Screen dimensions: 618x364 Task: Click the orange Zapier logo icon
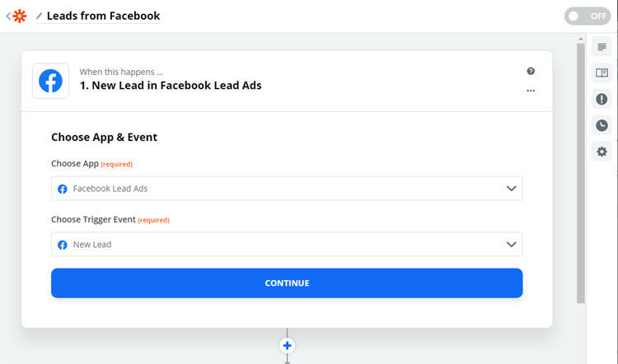19,16
